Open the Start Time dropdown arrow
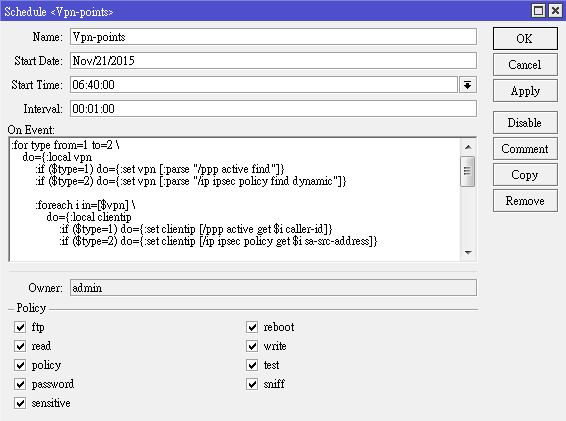The height and width of the screenshot is (421, 566). (x=468, y=85)
